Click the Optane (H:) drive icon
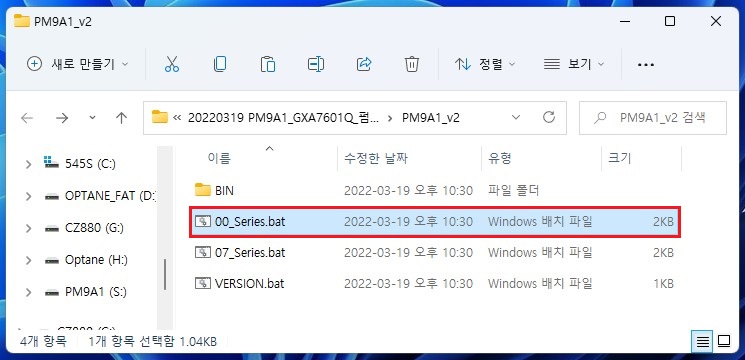The image size is (745, 360). 52,260
